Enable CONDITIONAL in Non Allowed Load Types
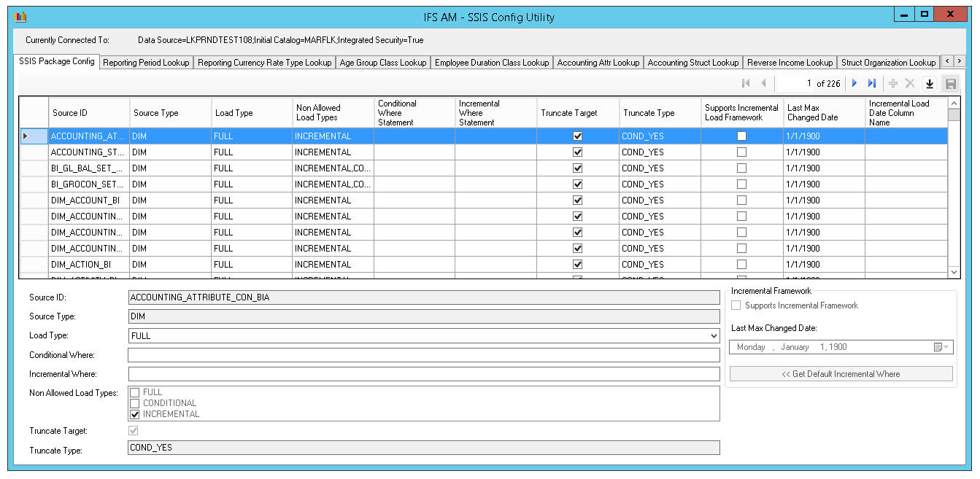This screenshot has width=980, height=479. coord(134,403)
